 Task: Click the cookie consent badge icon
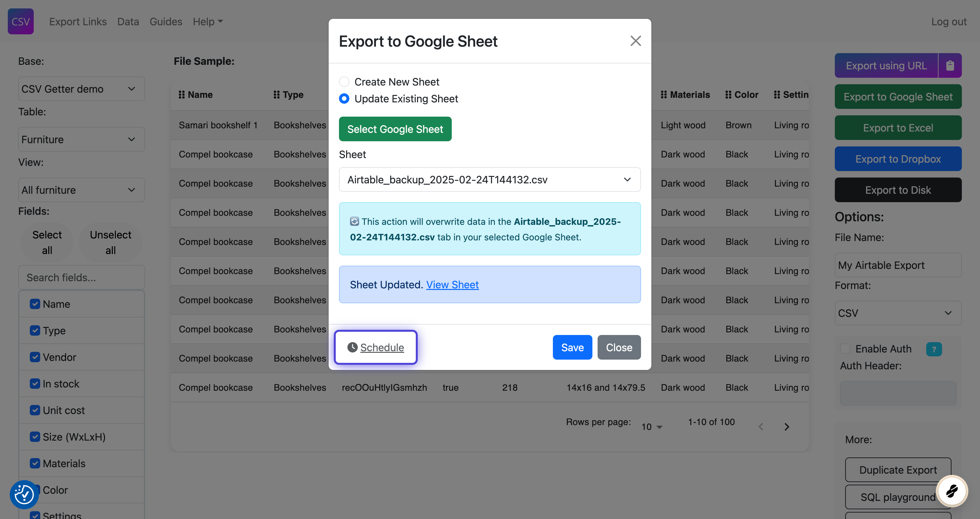click(24, 494)
